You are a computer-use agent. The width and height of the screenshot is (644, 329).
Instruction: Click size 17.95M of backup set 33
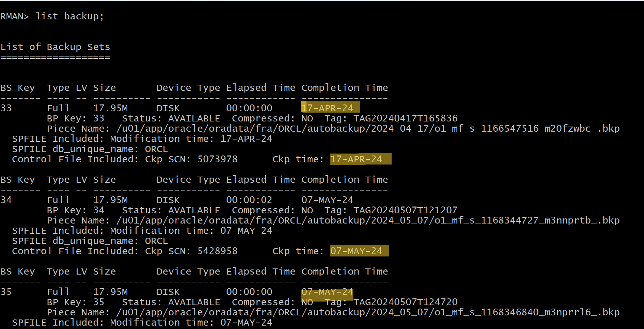tap(110, 108)
